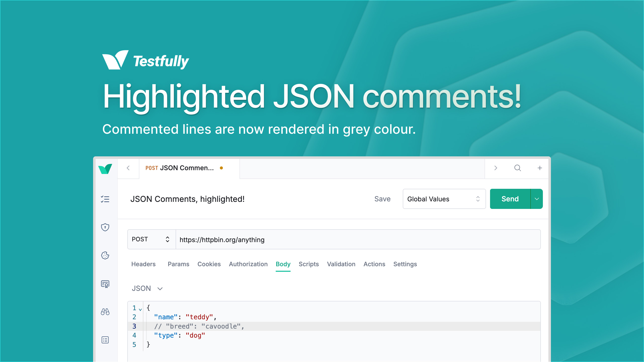Switch to the Cookies tab
644x362 pixels.
[x=209, y=264]
